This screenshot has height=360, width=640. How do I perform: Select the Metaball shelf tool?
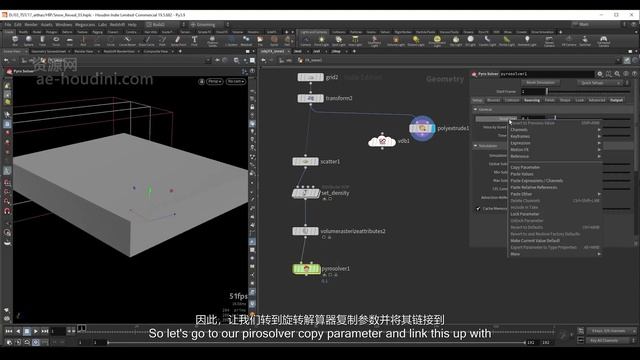247,41
